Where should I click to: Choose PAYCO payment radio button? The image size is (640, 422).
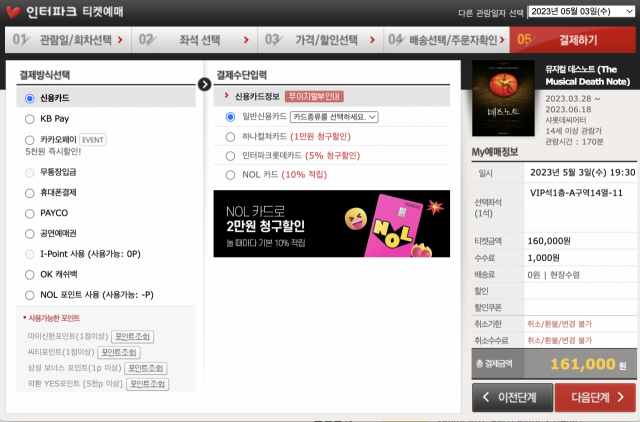[29, 213]
